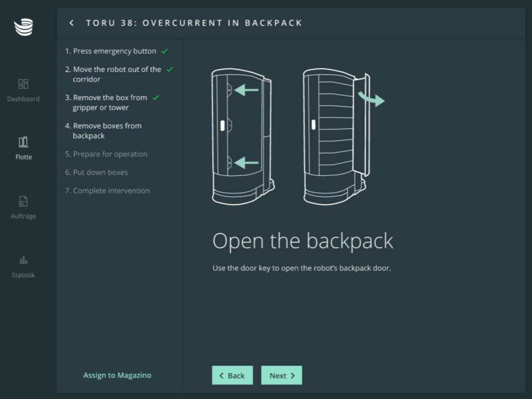Click the back arrow beside TORU 38 title
This screenshot has height=399, width=532.
[x=72, y=23]
